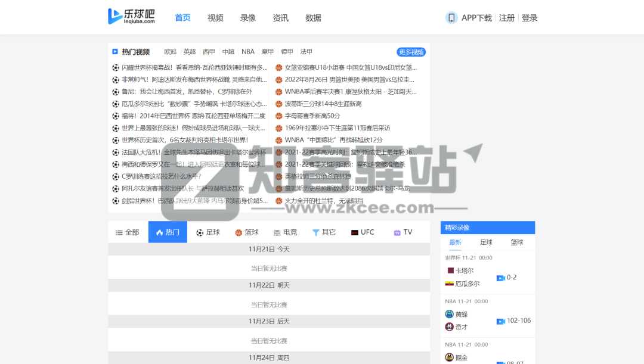Switch the sidebar to 足球 replays
This screenshot has height=364, width=644.
coord(485,242)
